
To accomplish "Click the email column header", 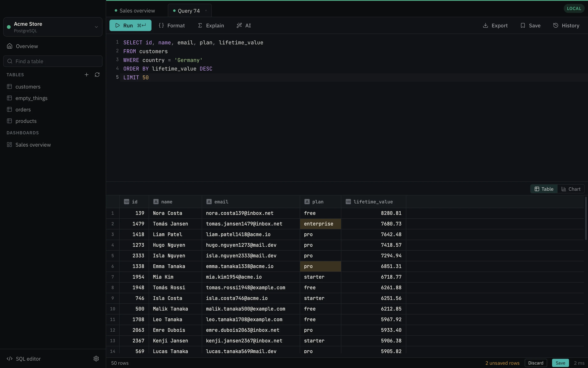I will point(251,202).
